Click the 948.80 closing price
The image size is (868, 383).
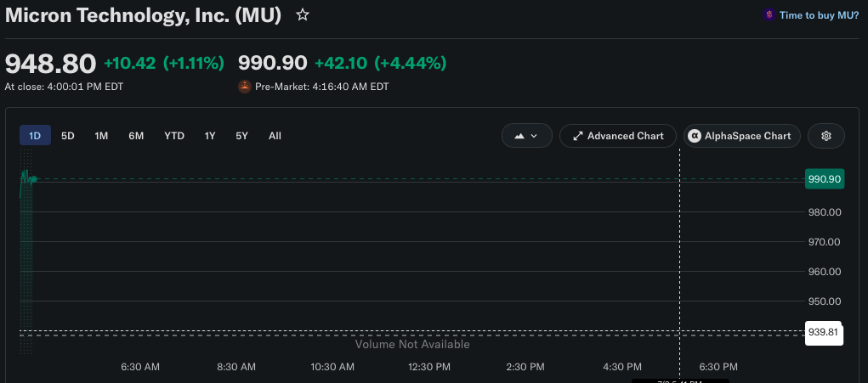point(50,64)
